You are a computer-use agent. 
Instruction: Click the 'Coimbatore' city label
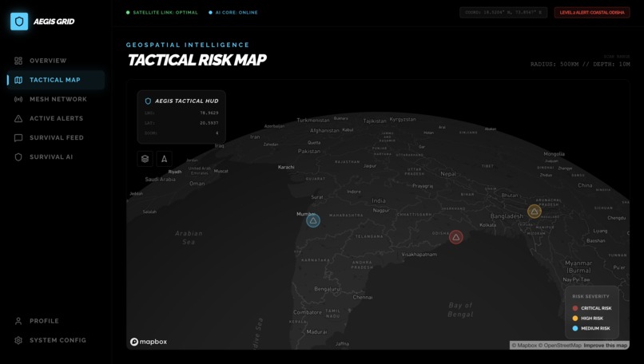(307, 312)
